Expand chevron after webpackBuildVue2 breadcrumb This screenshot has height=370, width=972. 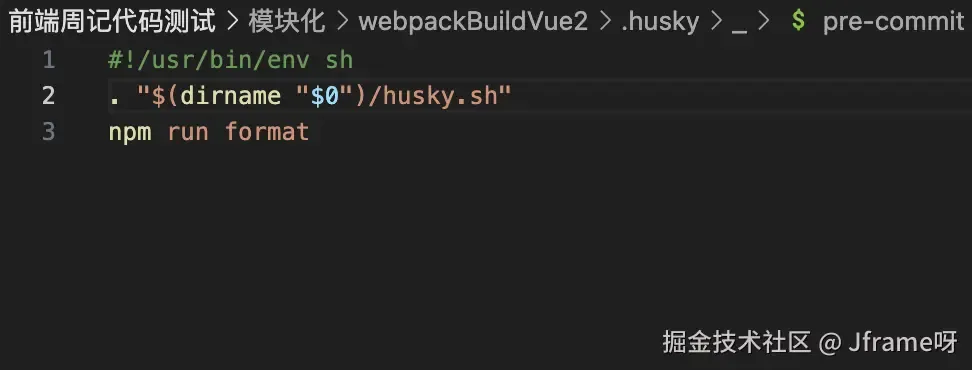(x=604, y=22)
